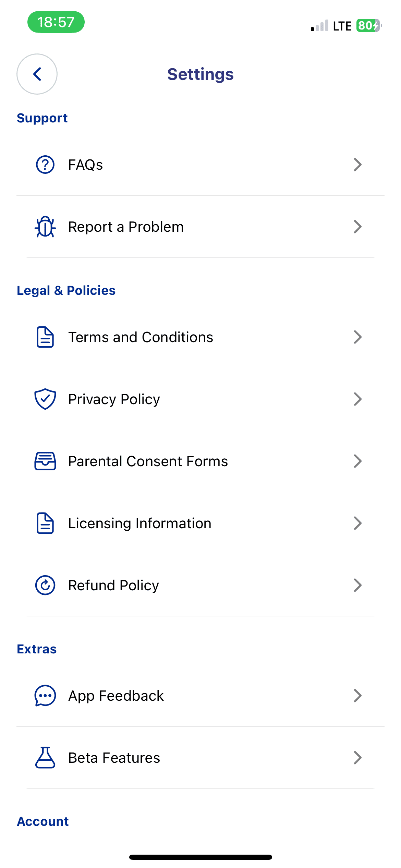Tap the Terms and Conditions document icon

[x=45, y=337]
